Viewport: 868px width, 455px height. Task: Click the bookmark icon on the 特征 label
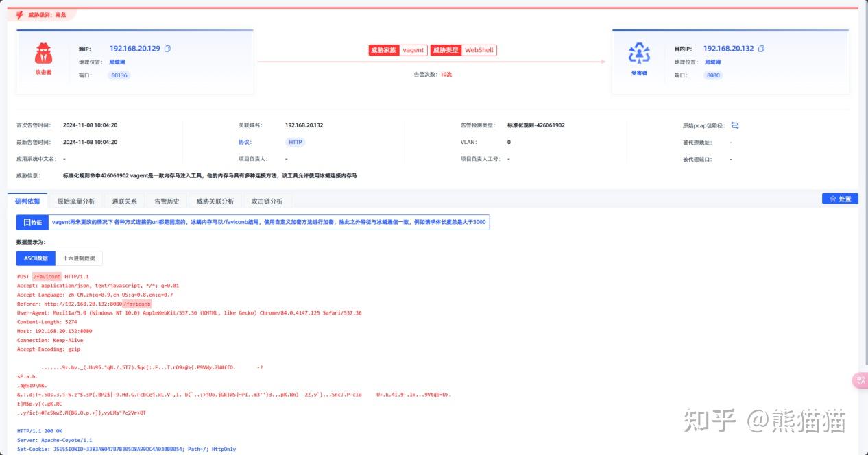pos(27,221)
